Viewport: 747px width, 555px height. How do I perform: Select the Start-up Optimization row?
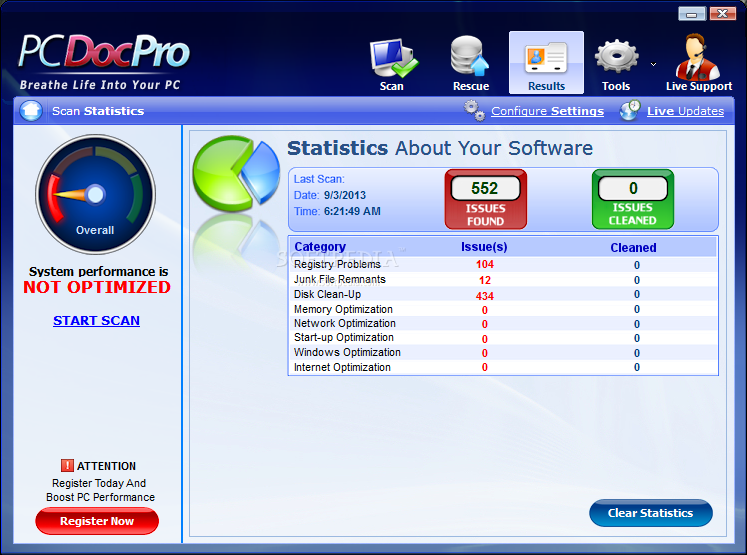pos(503,338)
